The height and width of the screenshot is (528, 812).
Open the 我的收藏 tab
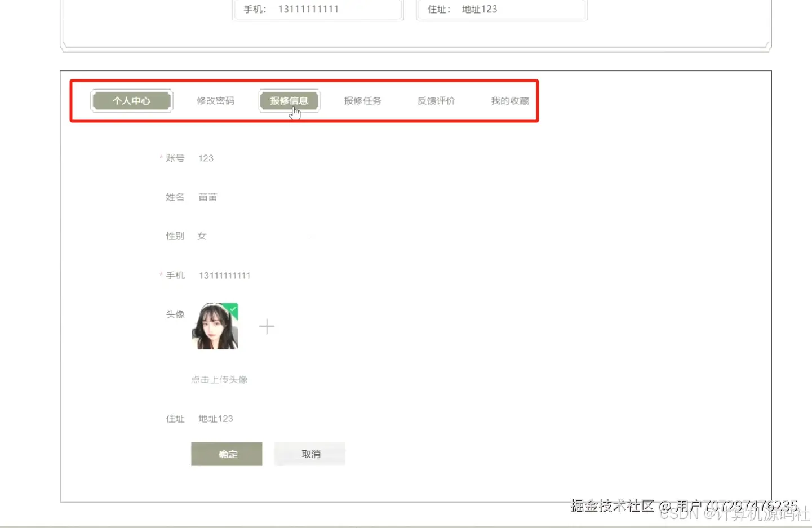coord(509,100)
